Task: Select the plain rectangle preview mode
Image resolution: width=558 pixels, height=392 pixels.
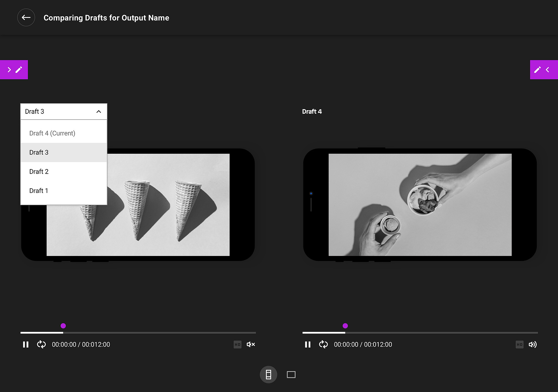Action: pos(291,374)
